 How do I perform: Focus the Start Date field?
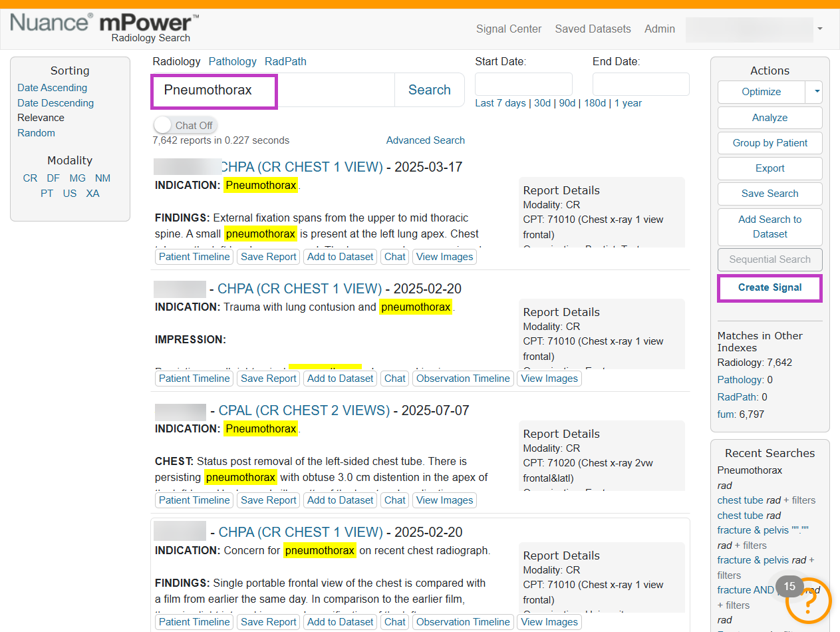coord(523,84)
